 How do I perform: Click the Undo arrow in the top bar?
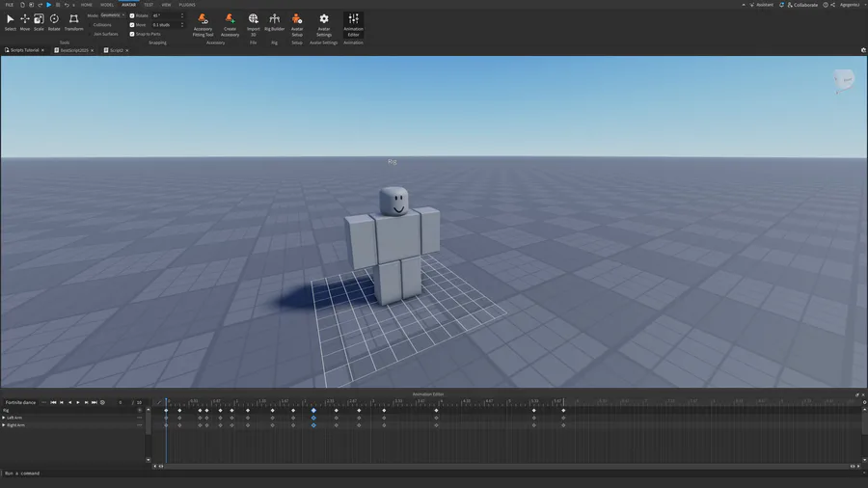67,5
